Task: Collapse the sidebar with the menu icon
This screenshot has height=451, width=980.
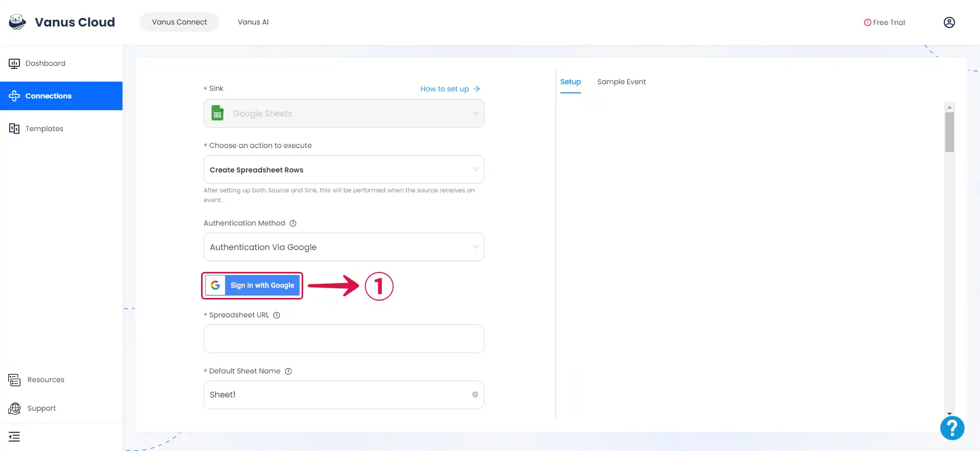Action: 14,437
